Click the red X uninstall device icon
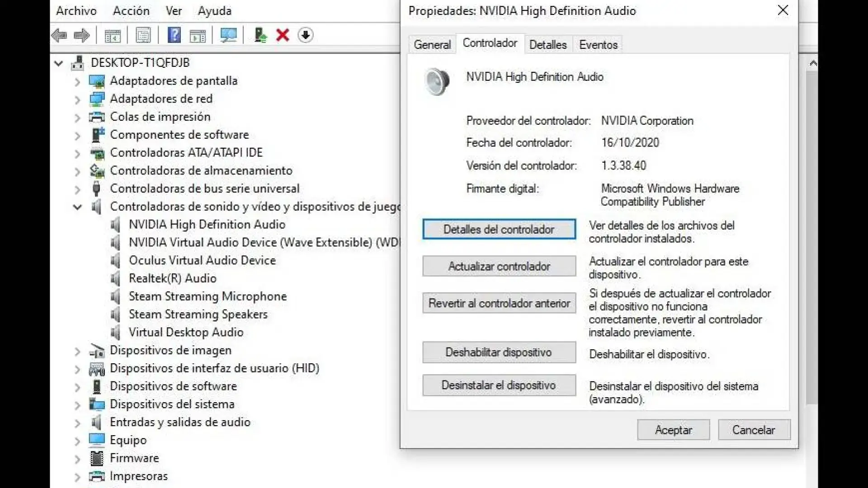 (x=282, y=35)
